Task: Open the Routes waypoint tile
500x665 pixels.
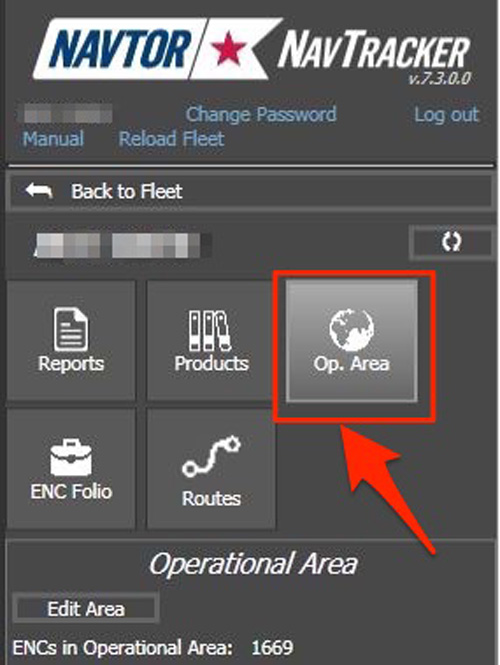Action: pos(211,469)
